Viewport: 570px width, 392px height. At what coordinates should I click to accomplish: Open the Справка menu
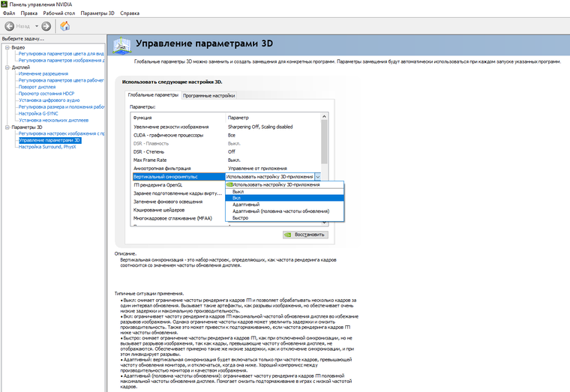tap(130, 13)
